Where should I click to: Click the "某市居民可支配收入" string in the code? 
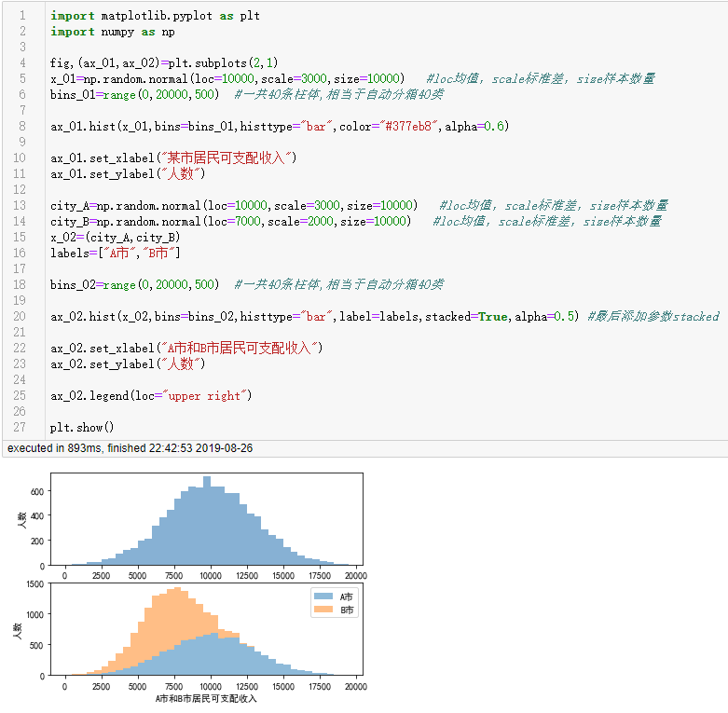click(x=228, y=158)
